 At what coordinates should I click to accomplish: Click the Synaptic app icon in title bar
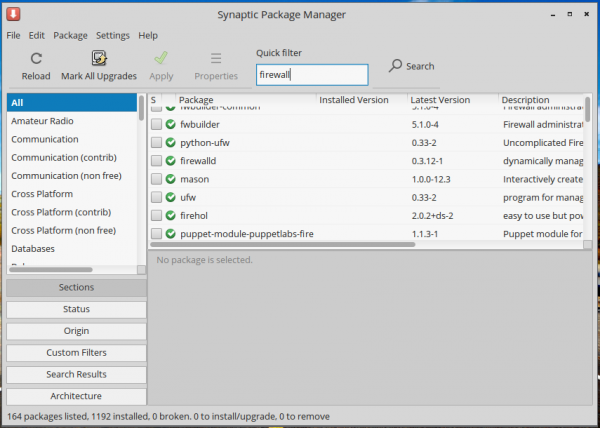13,14
